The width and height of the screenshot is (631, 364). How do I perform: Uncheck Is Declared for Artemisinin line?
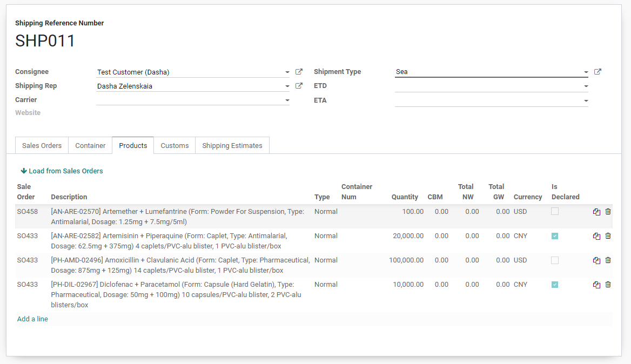point(555,236)
